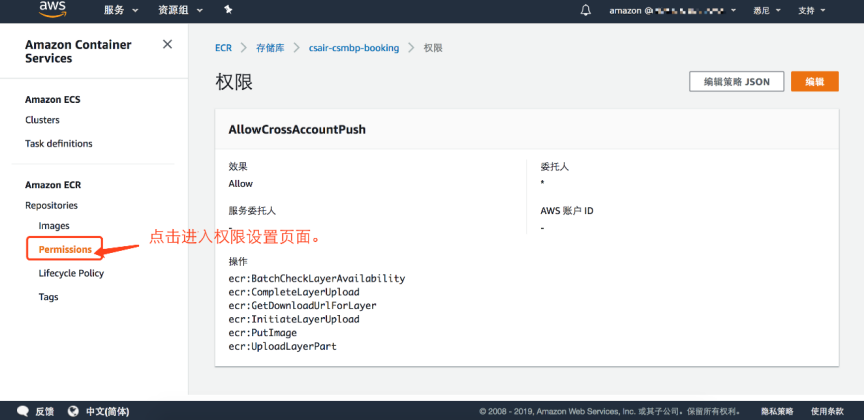
Task: Click the AWS 账户 ID label
Action: 567,211
